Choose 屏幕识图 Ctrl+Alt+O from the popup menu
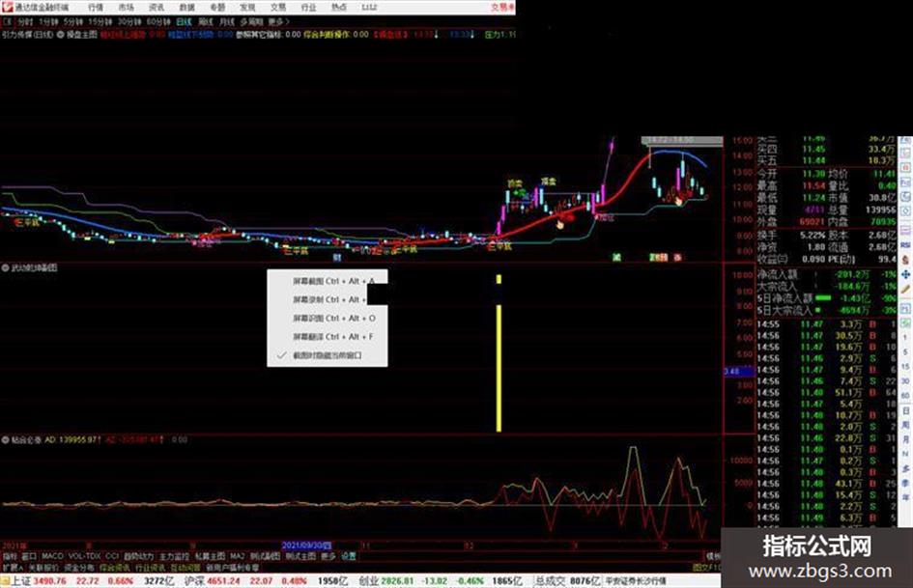 [x=328, y=318]
